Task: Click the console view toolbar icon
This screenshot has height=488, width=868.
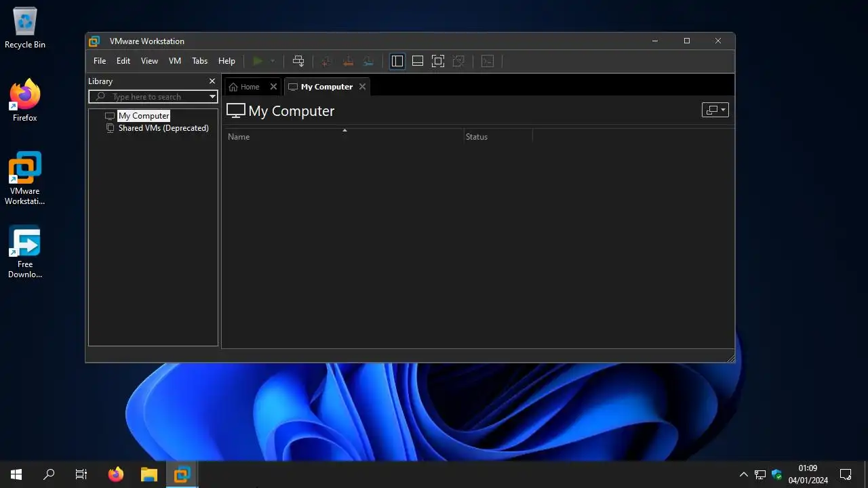Action: 488,61
